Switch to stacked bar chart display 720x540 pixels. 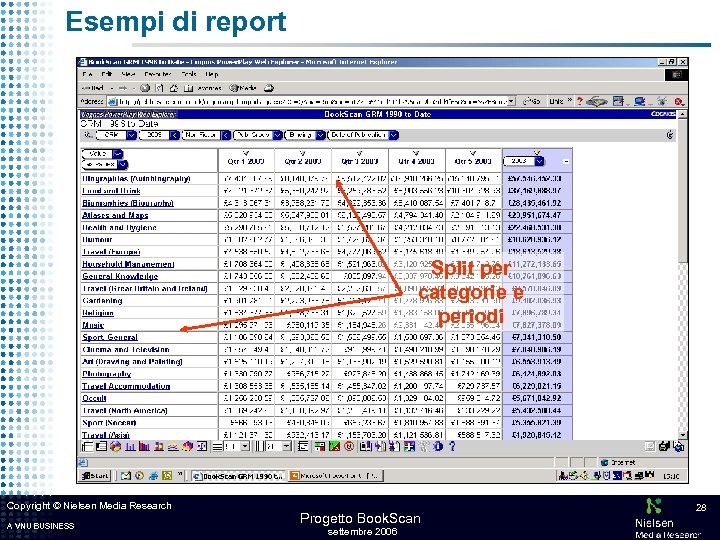[159, 446]
